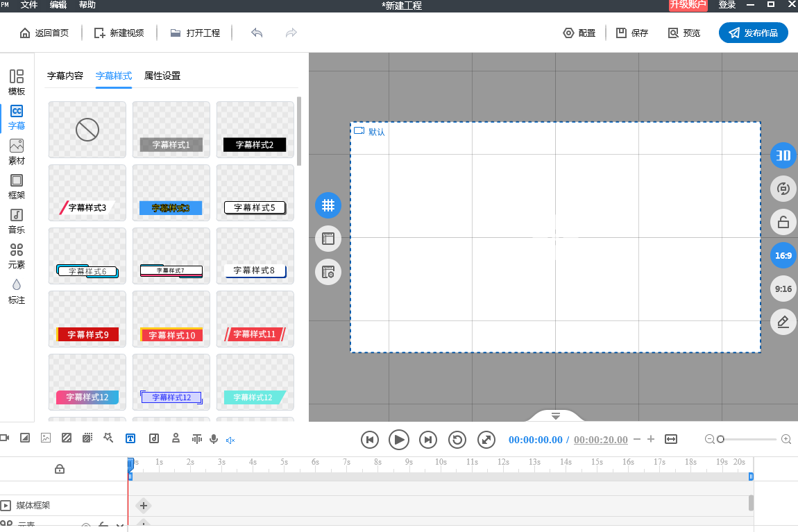Click the pen edit icon beside canvas
This screenshot has height=532, width=798.
[x=783, y=322]
